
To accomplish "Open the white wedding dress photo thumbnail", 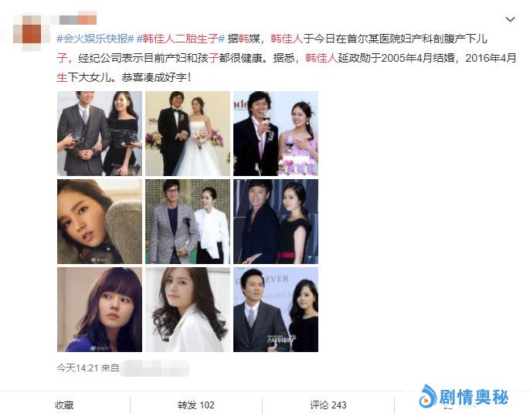I will 188,134.
